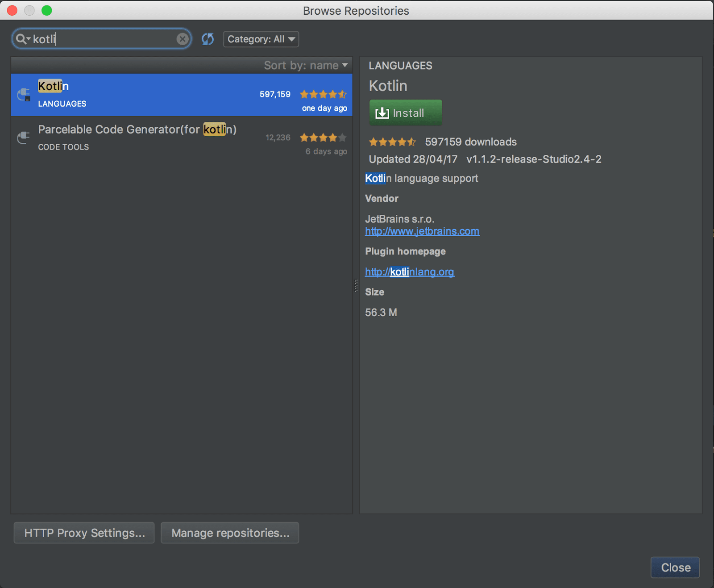Click the 'one day ago' update label
This screenshot has height=588, width=714.
[x=324, y=108]
